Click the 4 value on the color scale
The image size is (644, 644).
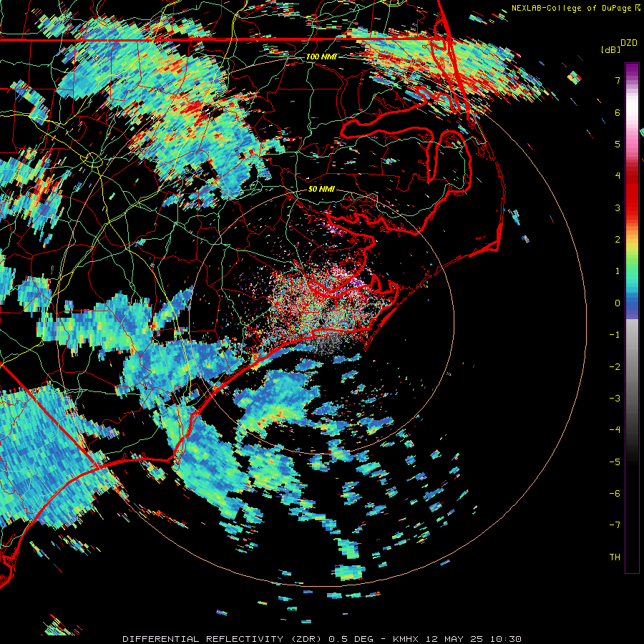618,176
